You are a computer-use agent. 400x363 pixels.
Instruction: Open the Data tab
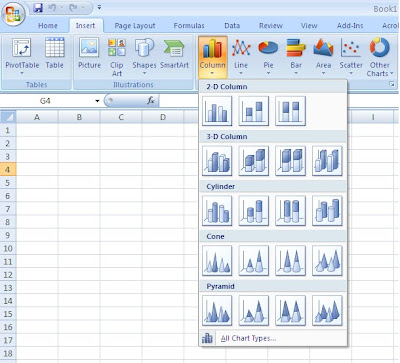232,26
